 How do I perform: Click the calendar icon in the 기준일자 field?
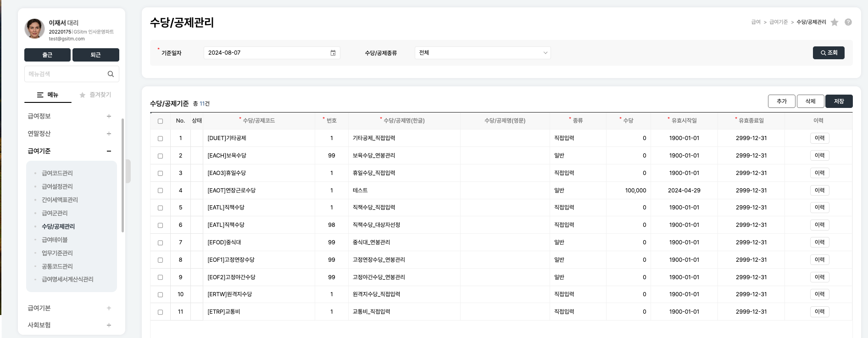(x=333, y=53)
